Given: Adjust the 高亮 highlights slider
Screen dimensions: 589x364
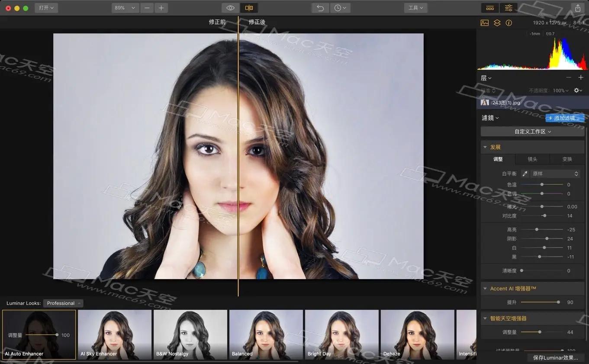Looking at the screenshot, I should (542, 229).
